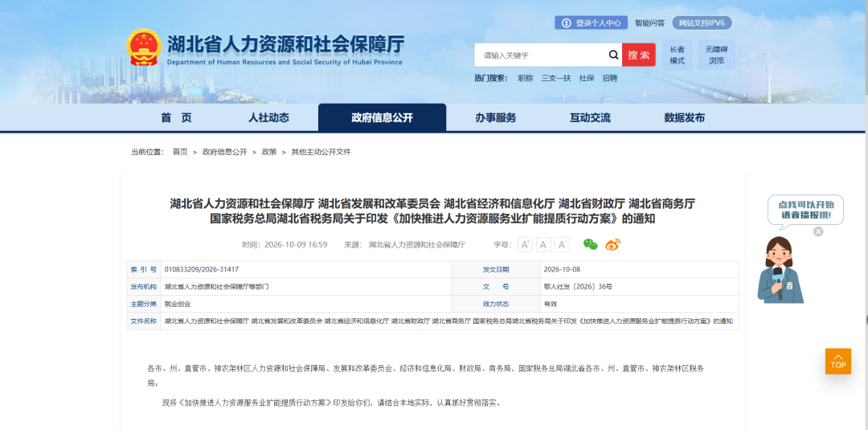Click the orange TOP back-to-top button
Screen dimensions: 868x430
[838, 362]
